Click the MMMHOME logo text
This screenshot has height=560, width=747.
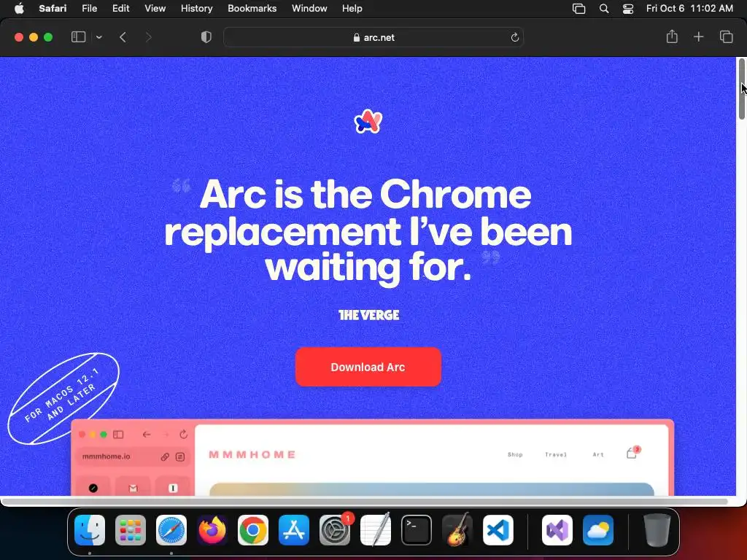pos(252,454)
